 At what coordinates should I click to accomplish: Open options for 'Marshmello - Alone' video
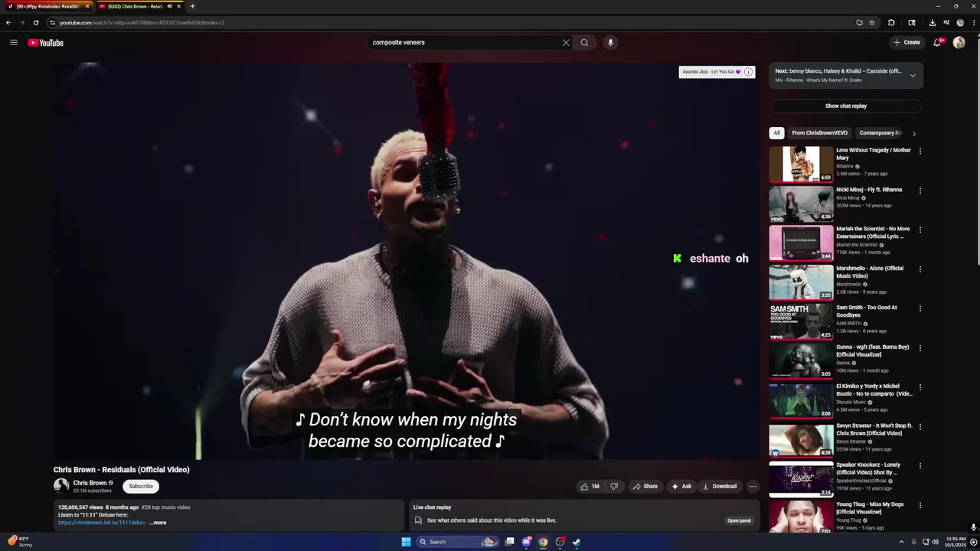pos(920,269)
